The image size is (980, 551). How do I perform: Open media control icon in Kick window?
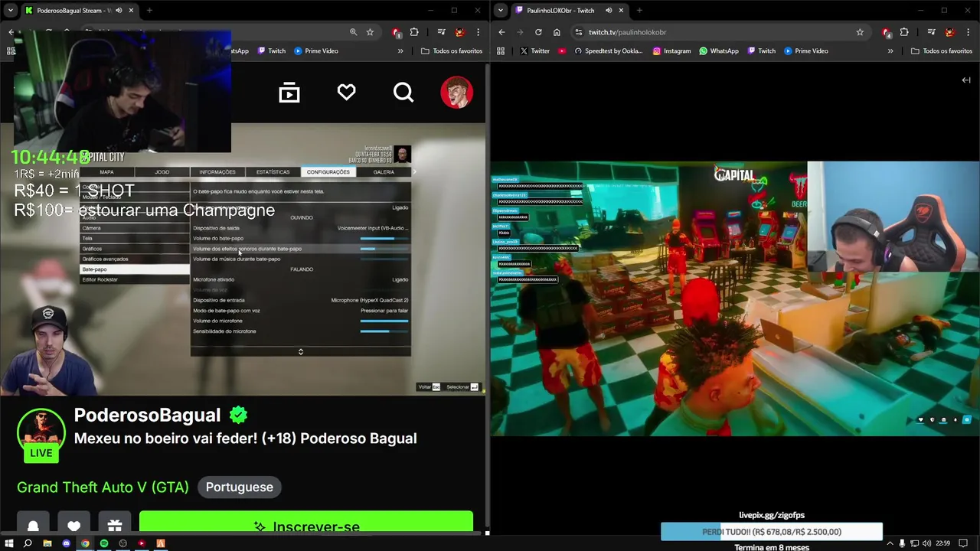(441, 32)
